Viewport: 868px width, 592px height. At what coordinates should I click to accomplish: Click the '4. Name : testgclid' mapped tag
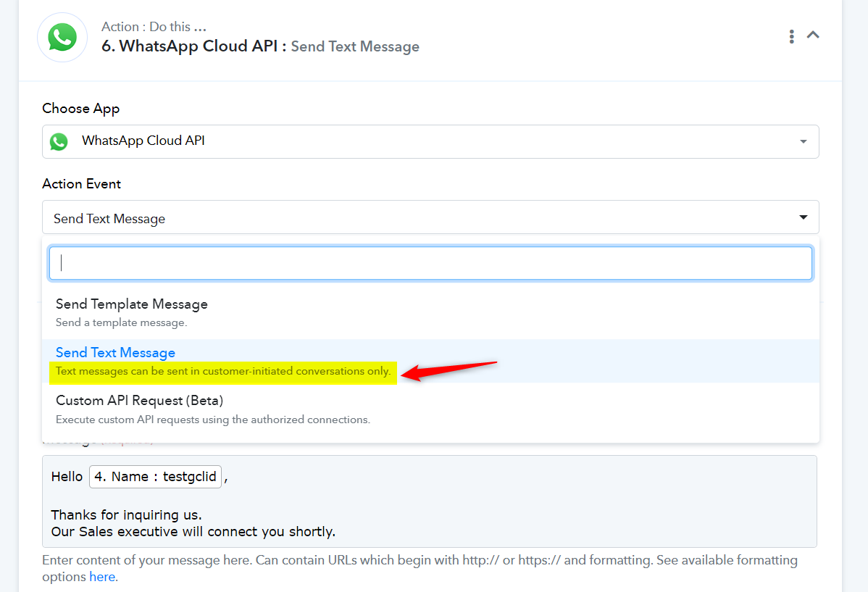156,477
